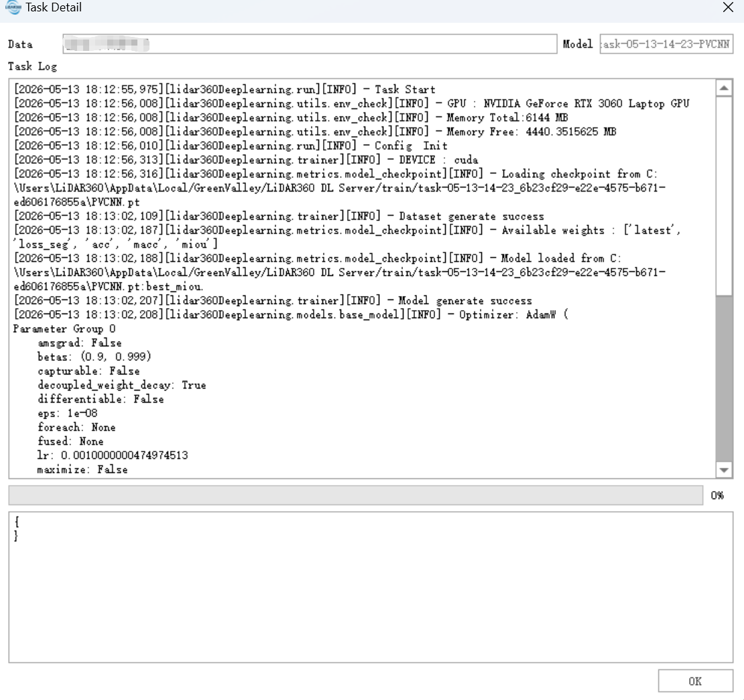Click the 'Memory Total:6144 MB' log line
This screenshot has width=744, height=700.
tap(290, 118)
